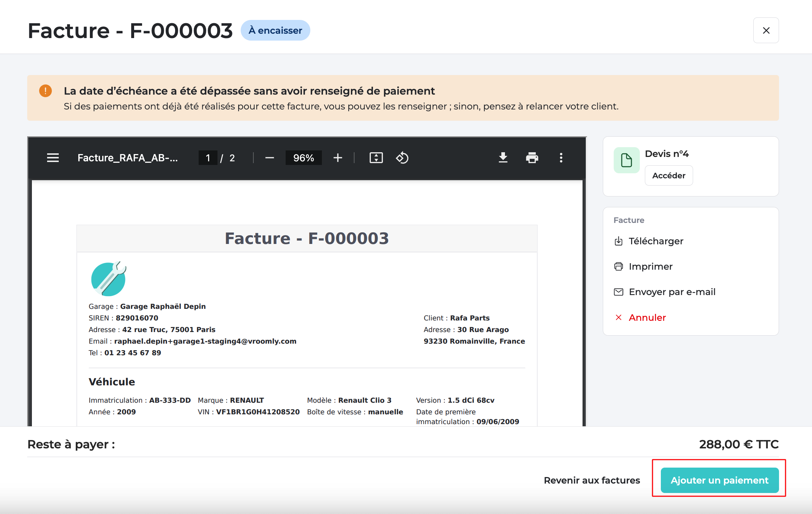
Task: Activate the fit-to-page view mode
Action: point(376,158)
